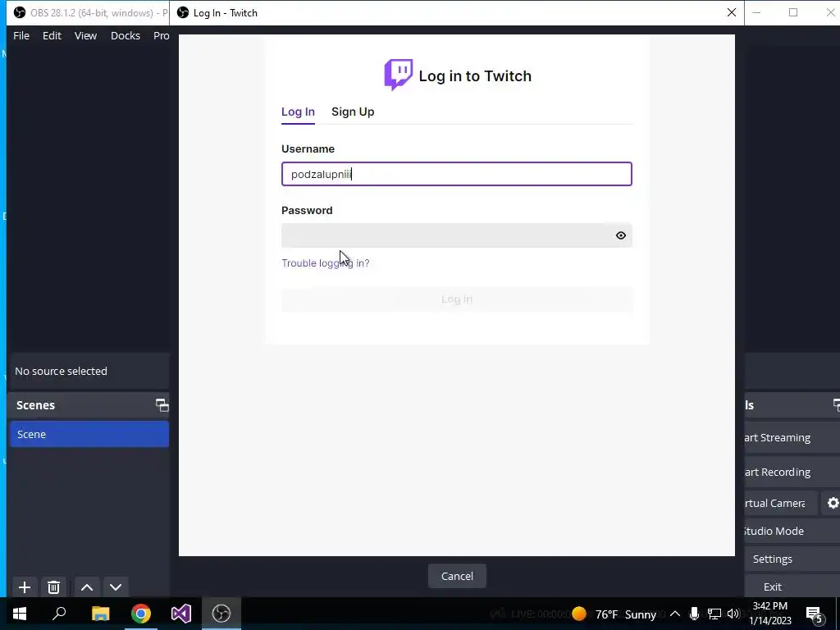This screenshot has height=630, width=840.
Task: Open File Explorer from taskbar
Action: point(100,614)
